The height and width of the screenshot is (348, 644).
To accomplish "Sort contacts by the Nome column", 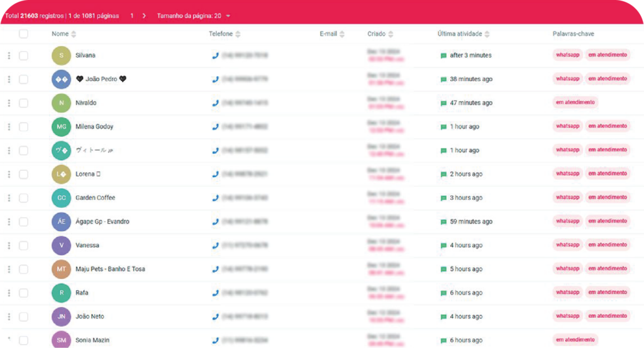I will (x=64, y=34).
